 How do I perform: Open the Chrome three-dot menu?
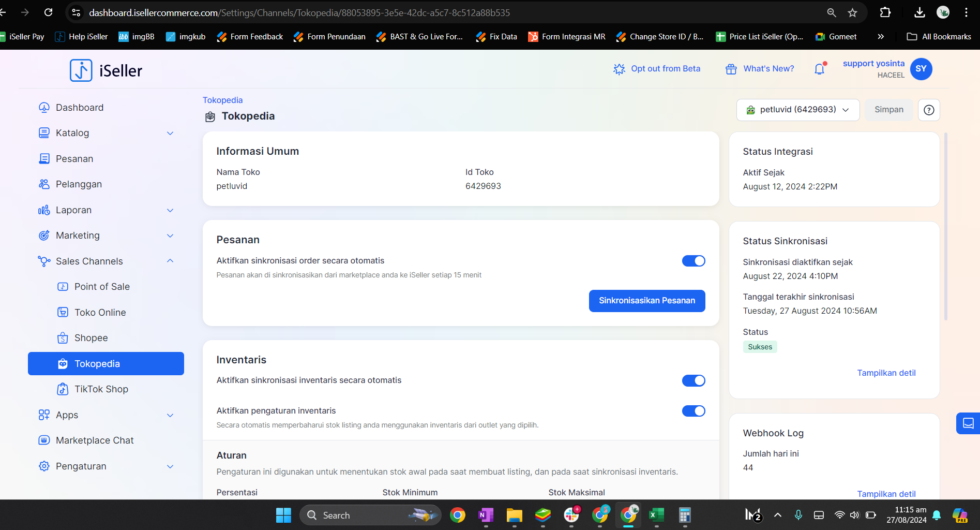coord(966,12)
